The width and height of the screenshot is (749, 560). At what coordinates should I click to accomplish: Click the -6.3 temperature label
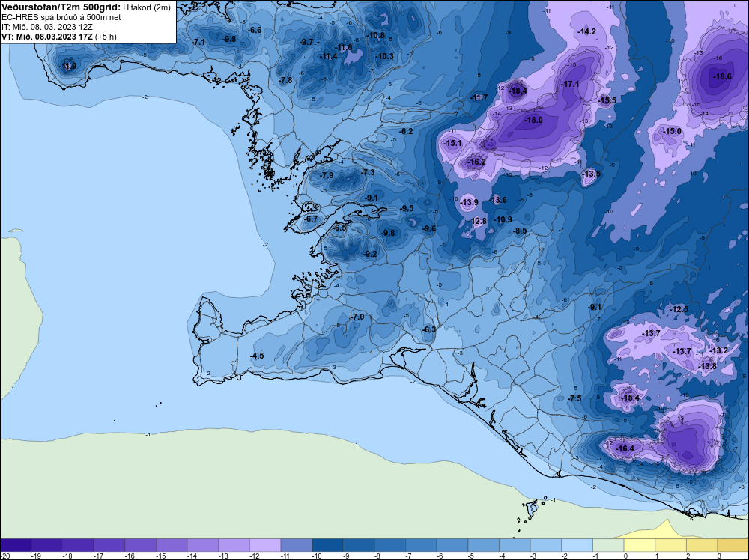429,329
